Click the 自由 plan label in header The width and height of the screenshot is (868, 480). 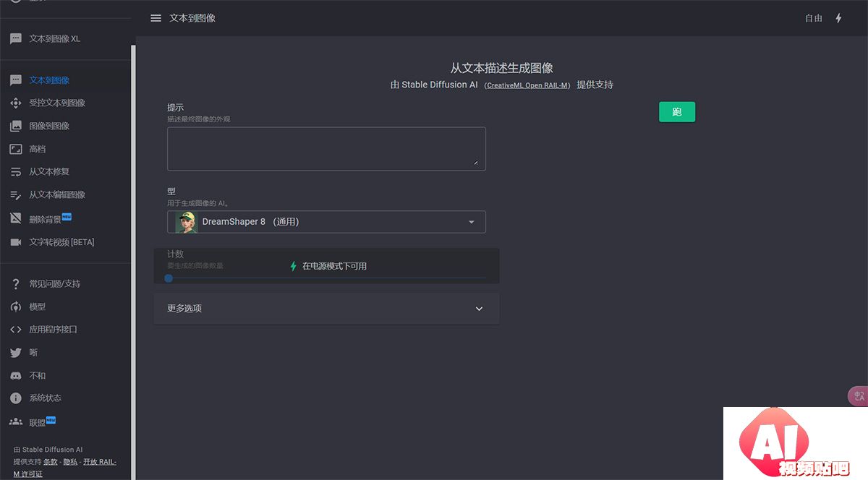(814, 18)
